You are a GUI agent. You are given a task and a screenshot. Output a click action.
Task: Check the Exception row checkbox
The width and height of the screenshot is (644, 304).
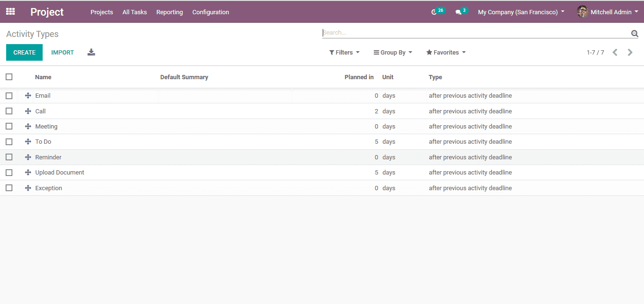[x=9, y=188]
